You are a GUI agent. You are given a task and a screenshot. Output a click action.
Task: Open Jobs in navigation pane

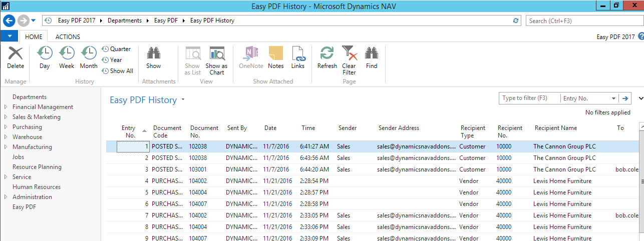pos(18,157)
